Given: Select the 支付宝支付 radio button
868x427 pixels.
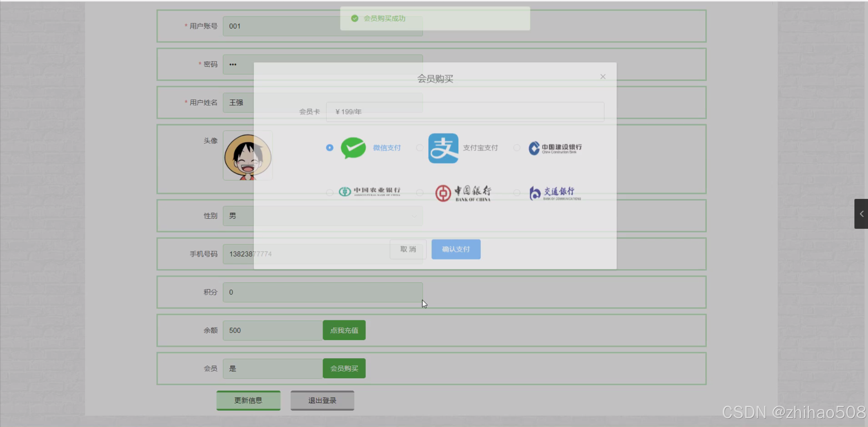Looking at the screenshot, I should click(x=420, y=148).
